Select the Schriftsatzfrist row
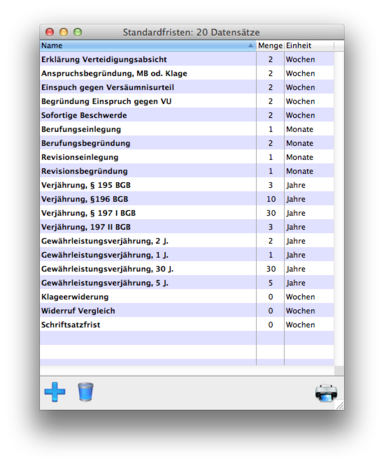Viewport: 384px width, 465px height. click(187, 325)
